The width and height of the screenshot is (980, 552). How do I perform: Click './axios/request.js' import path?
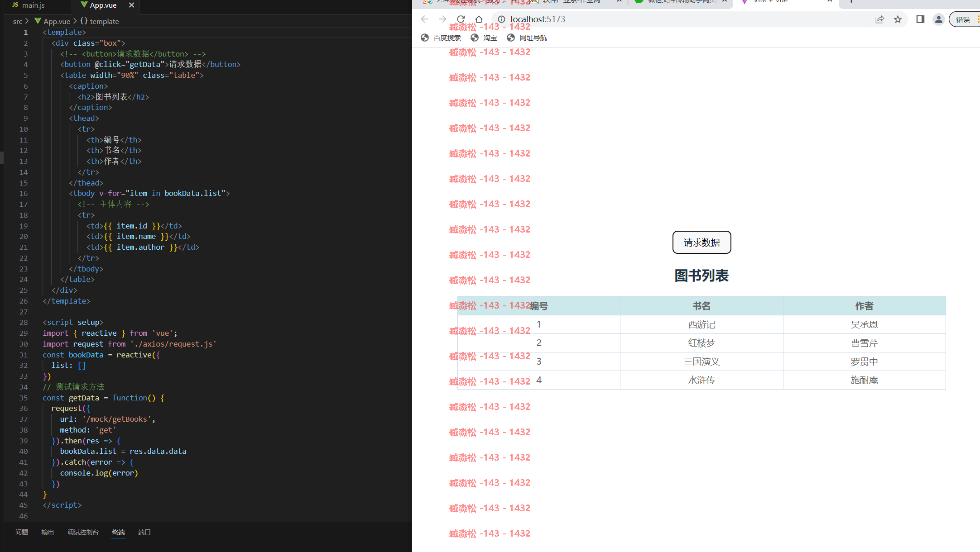pos(173,344)
